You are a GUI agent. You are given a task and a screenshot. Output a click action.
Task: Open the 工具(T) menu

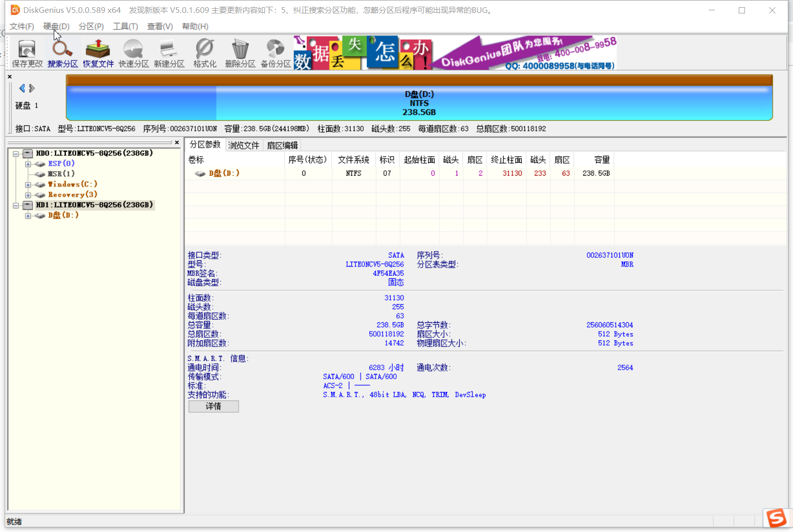(x=126, y=26)
